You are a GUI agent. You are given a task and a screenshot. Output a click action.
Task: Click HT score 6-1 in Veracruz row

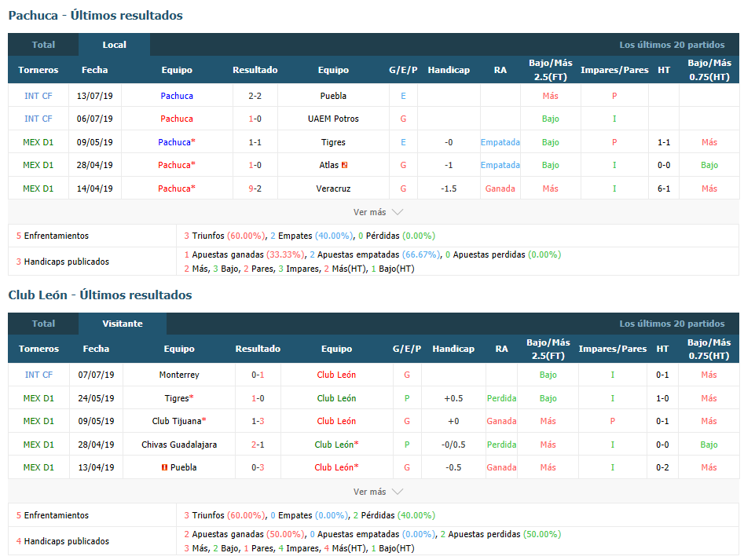(663, 188)
